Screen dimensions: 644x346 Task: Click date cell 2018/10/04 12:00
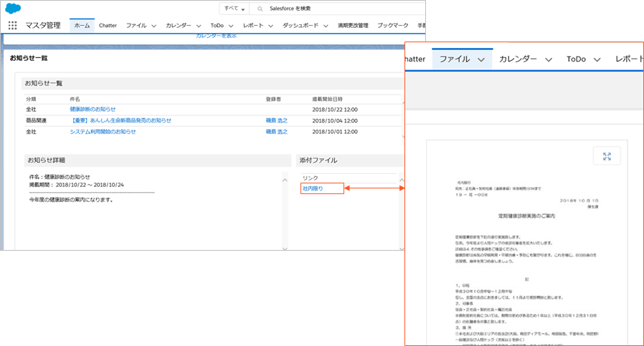[x=335, y=120]
